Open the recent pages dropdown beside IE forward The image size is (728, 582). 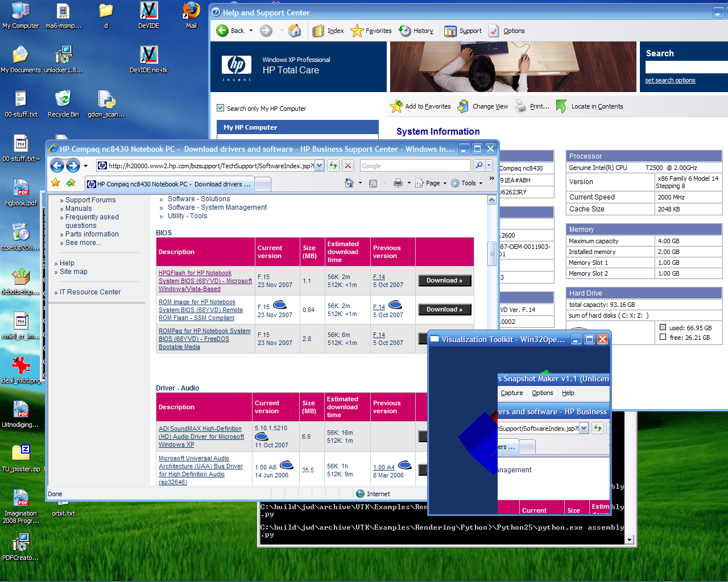click(85, 166)
